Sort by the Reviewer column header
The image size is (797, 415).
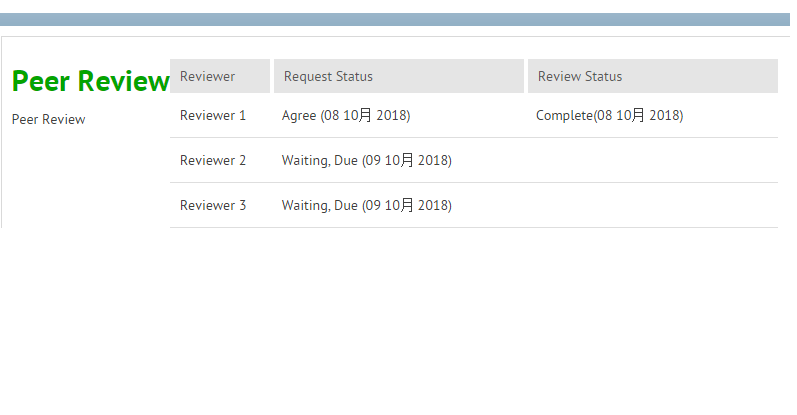[x=208, y=76]
